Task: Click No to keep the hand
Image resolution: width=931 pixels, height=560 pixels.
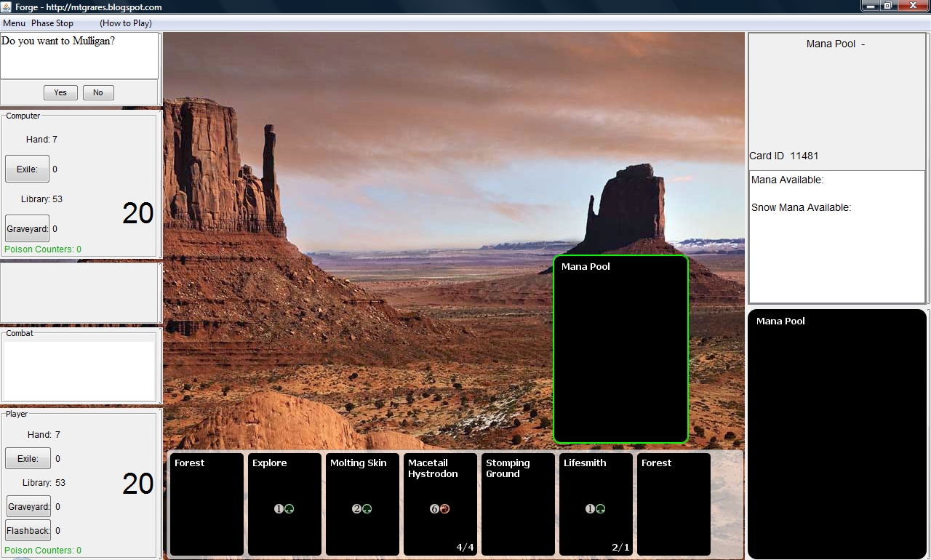Action: click(x=98, y=92)
